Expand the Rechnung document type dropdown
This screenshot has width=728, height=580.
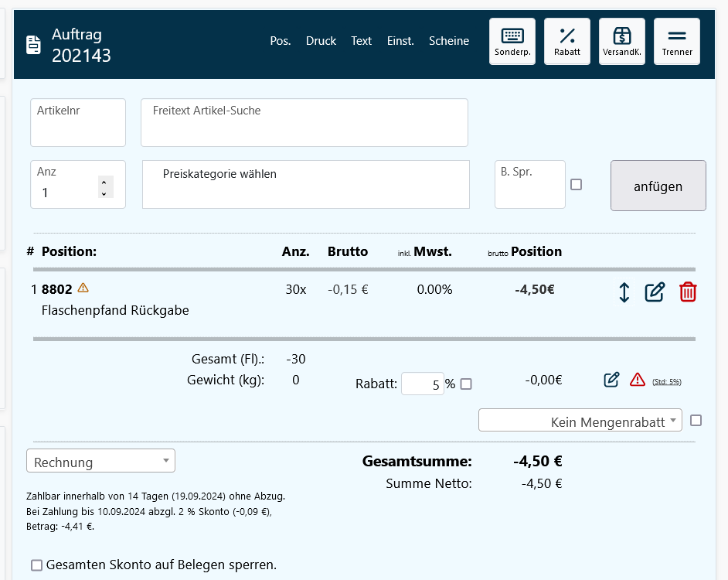click(x=101, y=462)
